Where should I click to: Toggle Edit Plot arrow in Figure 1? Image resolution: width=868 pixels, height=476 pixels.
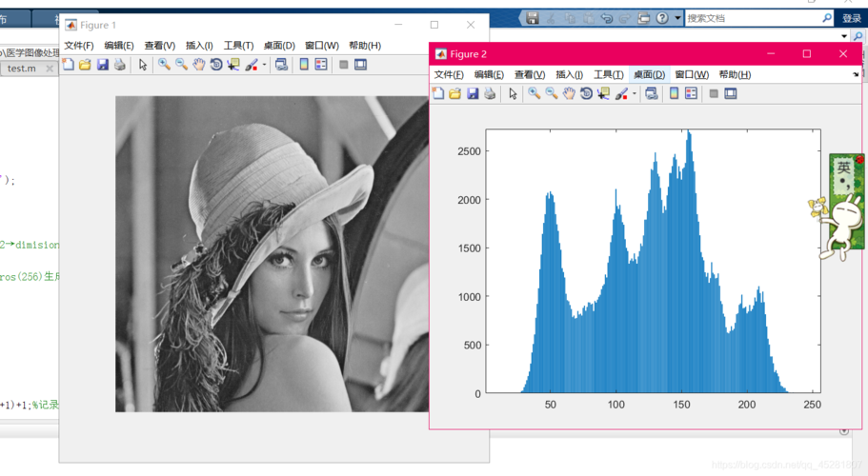[x=143, y=65]
